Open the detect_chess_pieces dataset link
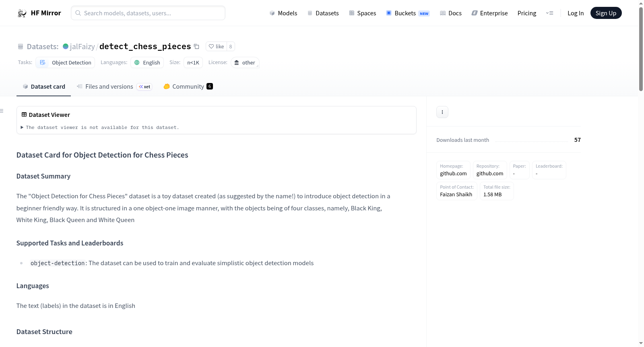644x347 pixels. (x=145, y=46)
